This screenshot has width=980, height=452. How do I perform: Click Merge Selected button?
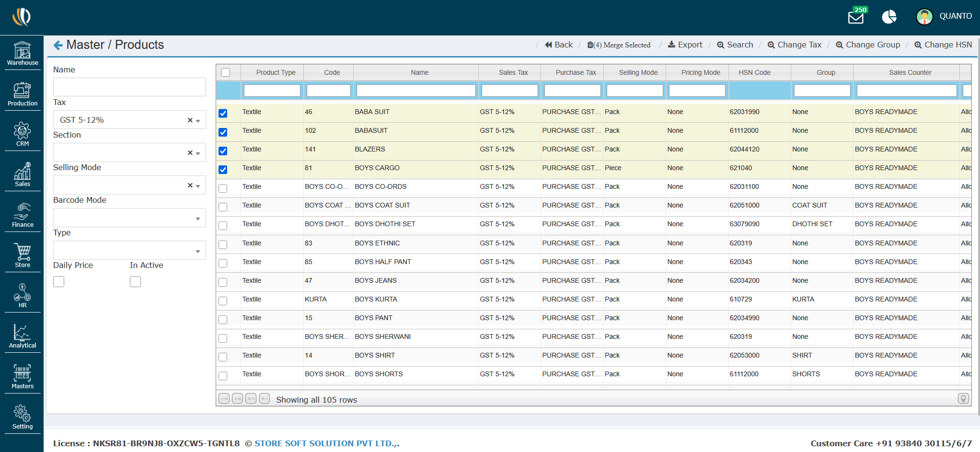(x=619, y=45)
